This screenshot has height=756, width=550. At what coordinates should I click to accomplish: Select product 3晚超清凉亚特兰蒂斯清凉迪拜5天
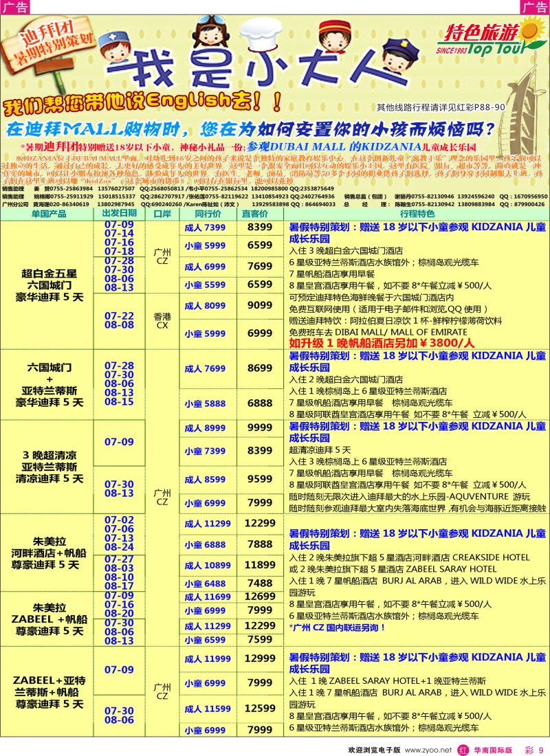[x=49, y=467]
